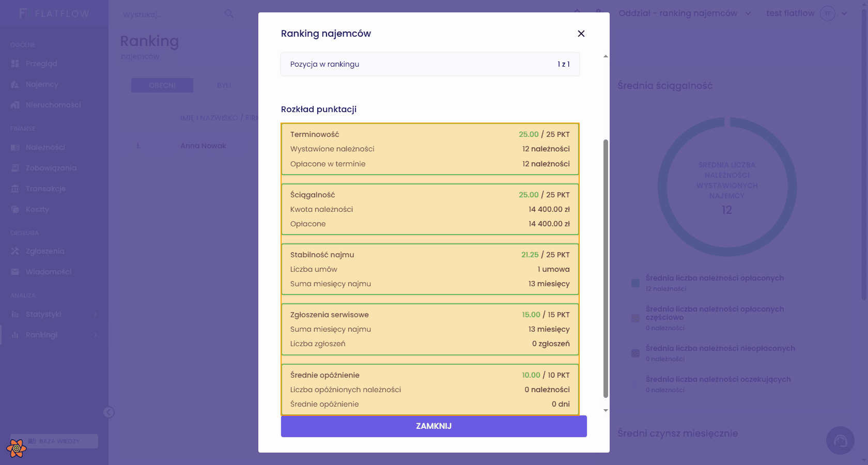868x465 pixels.
Task: Switch to the BYLI tab
Action: (224, 85)
